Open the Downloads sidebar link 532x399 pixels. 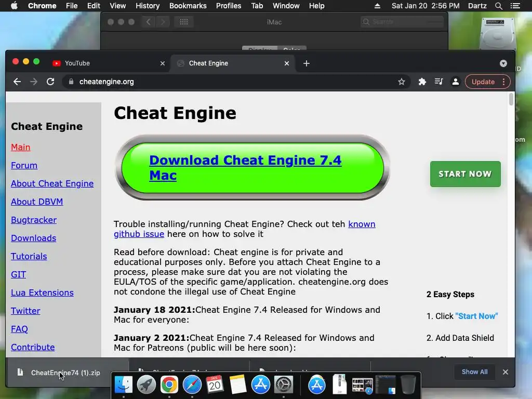click(34, 238)
